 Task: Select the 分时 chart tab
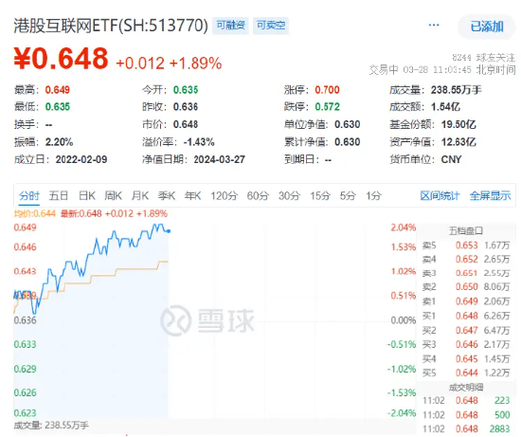coord(29,196)
